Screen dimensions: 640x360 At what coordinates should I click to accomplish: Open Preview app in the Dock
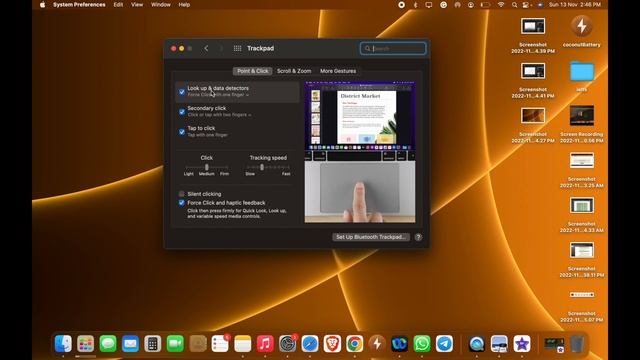pyautogui.click(x=499, y=344)
